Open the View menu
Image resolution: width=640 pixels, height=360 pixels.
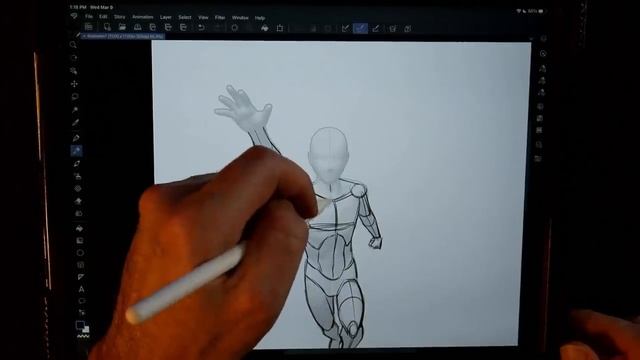point(203,18)
